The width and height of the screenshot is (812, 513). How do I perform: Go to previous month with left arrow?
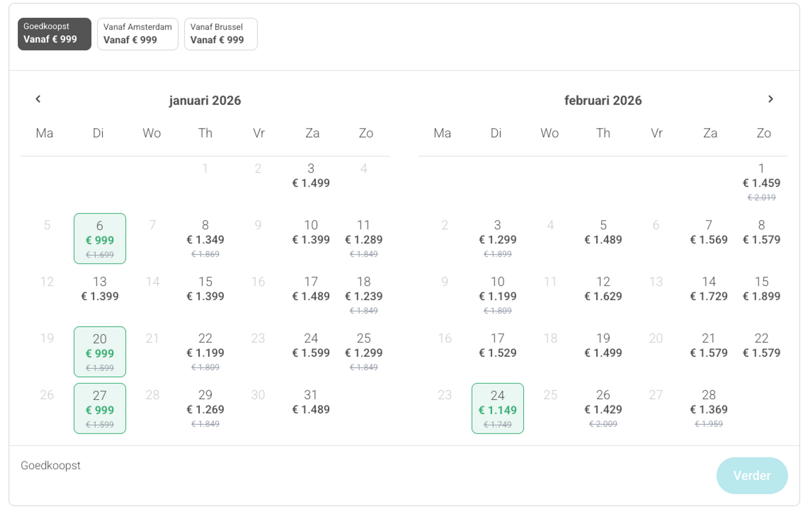(x=38, y=99)
